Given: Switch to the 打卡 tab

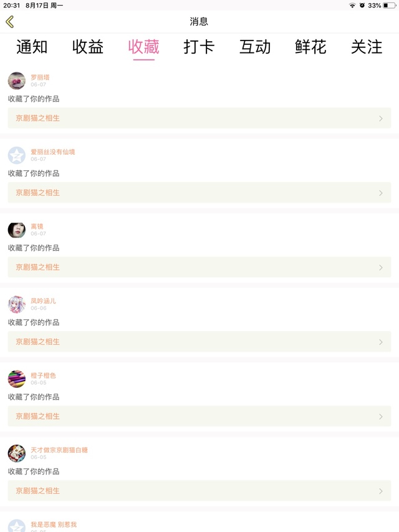Looking at the screenshot, I should coord(199,47).
